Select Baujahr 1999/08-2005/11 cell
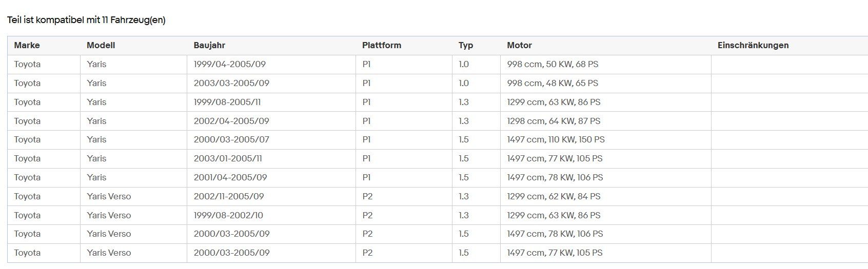Screen dimensions: 868x269 click(x=227, y=102)
